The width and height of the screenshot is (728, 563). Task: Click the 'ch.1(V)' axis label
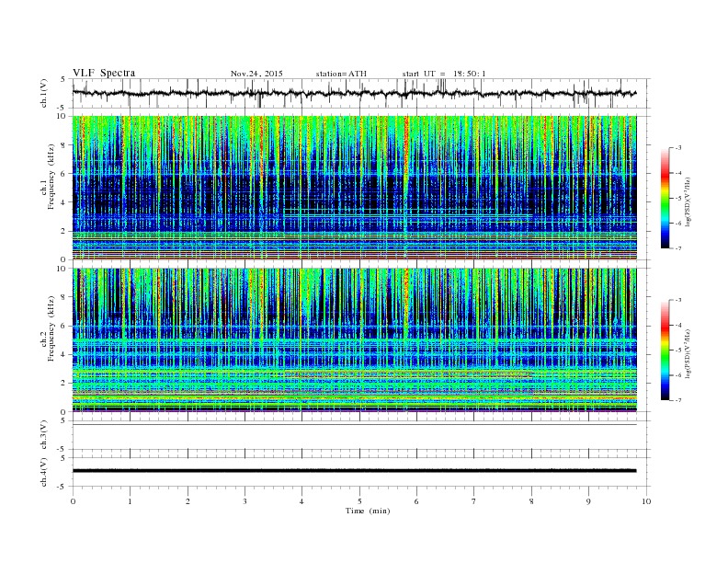pos(44,93)
